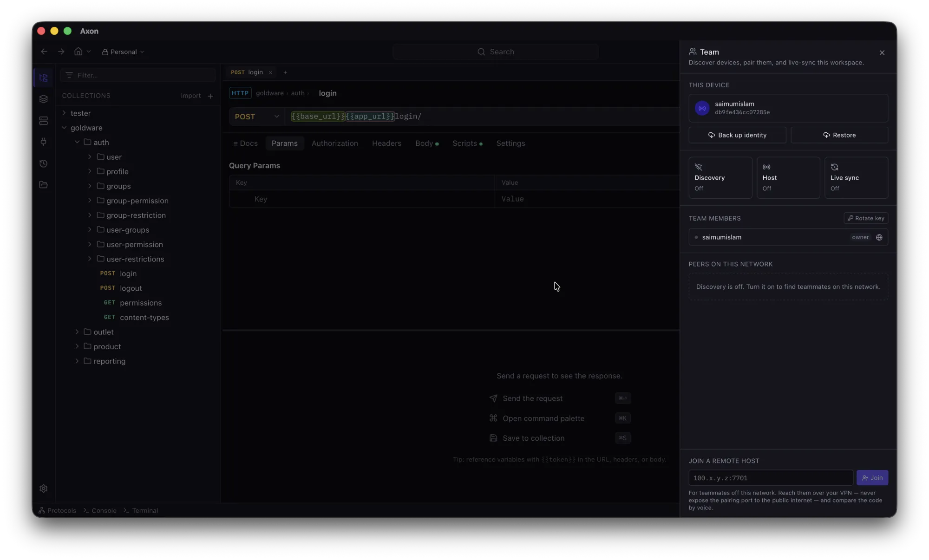The height and width of the screenshot is (560, 929).
Task: Toggle the Host card
Action: pyautogui.click(x=788, y=178)
